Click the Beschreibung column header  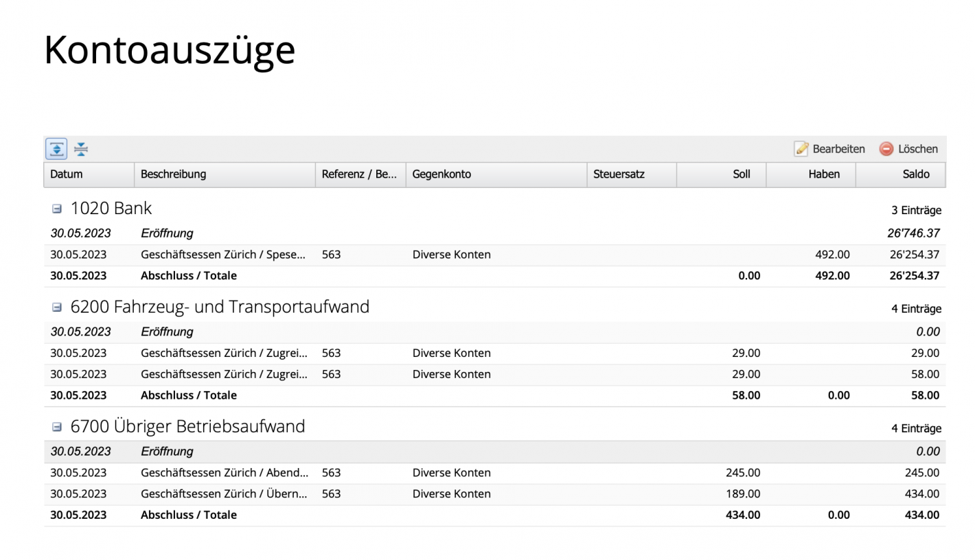coord(173,174)
